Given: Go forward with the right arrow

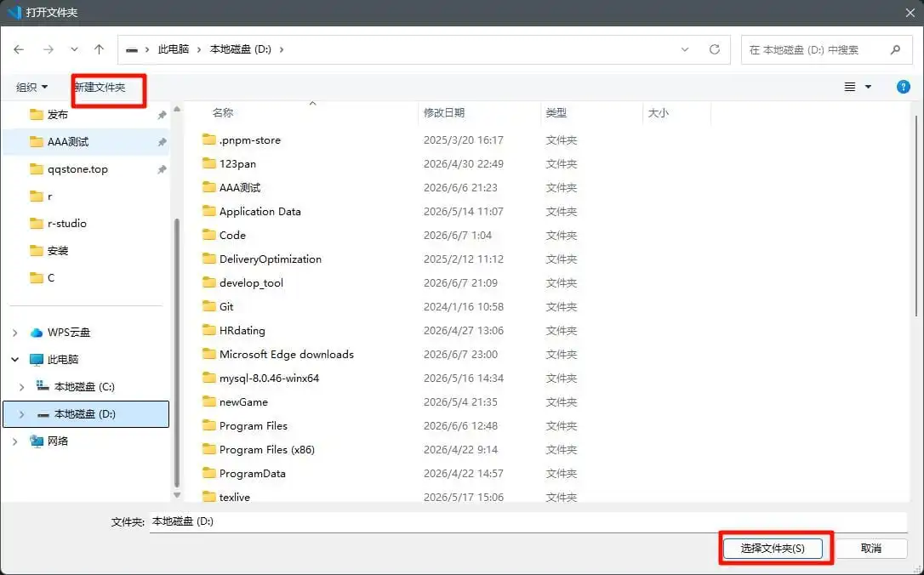Looking at the screenshot, I should (48, 49).
